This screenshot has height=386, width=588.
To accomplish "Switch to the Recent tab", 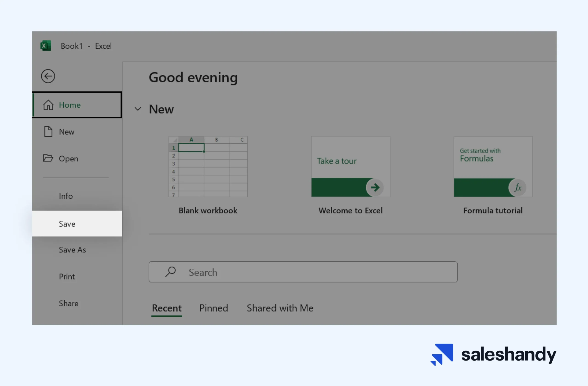I will [x=167, y=308].
